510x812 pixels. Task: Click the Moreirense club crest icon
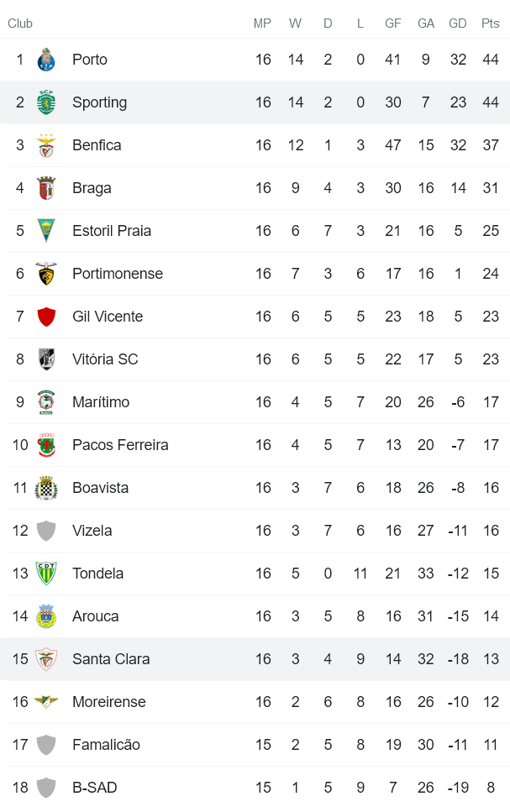click(46, 702)
